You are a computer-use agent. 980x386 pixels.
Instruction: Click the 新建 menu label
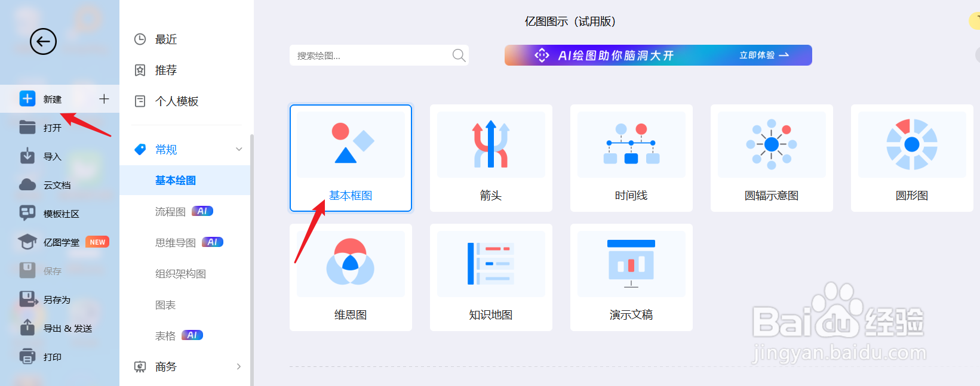[x=53, y=99]
